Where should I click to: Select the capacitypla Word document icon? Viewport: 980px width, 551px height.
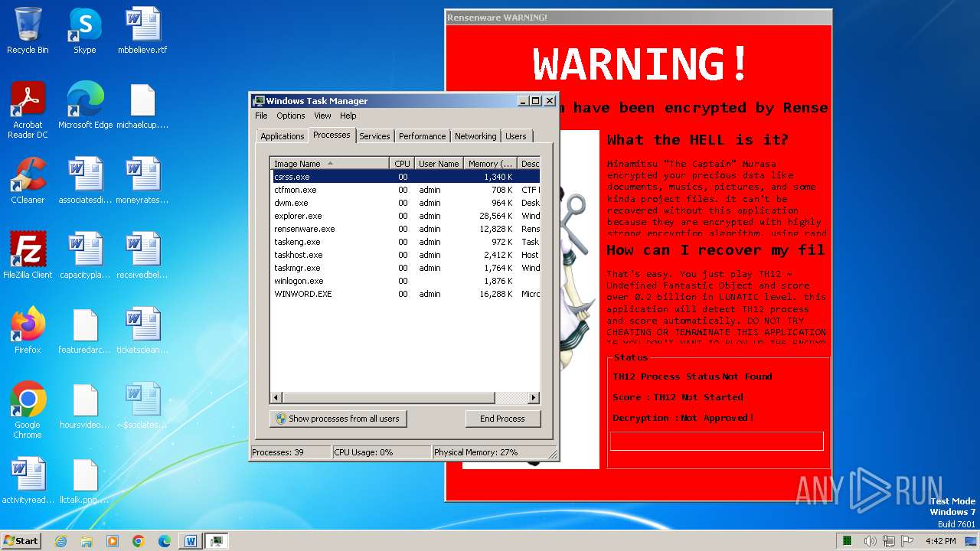[x=84, y=256]
